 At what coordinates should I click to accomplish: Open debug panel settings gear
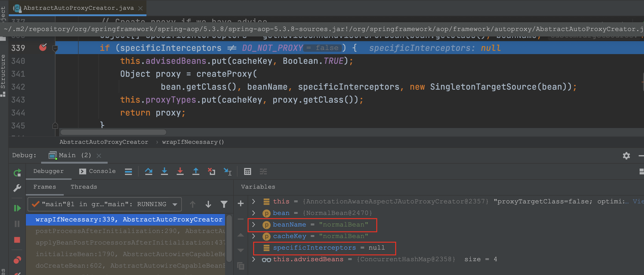(626, 156)
